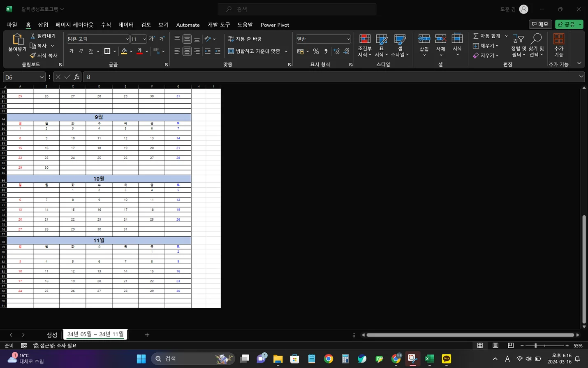The image size is (588, 368).
Task: Click the zoom slider in status bar
Action: click(535, 346)
